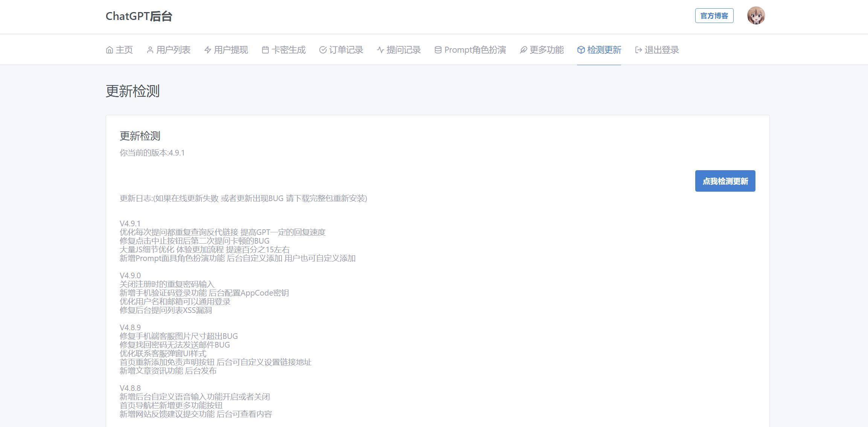Click the ChatGPT后台 site title

click(139, 16)
